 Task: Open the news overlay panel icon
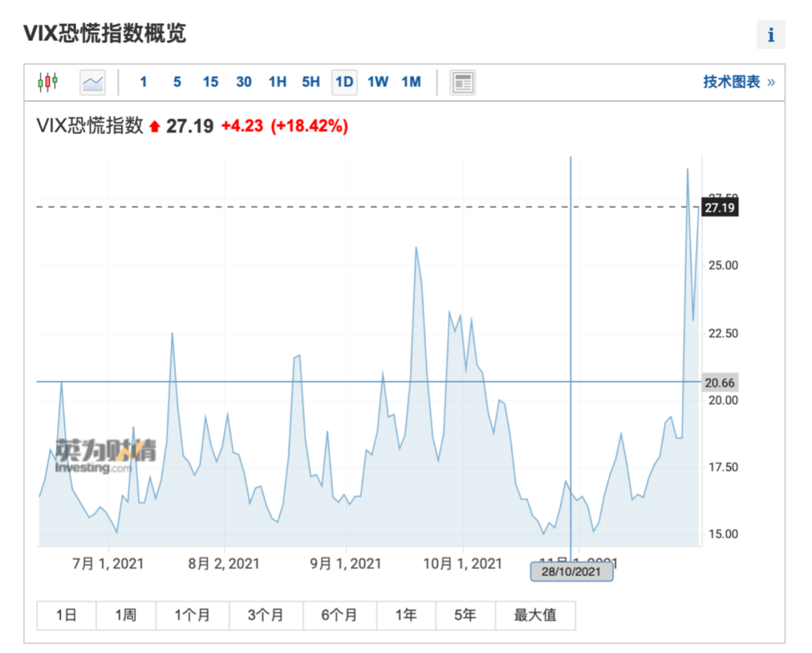tap(462, 83)
